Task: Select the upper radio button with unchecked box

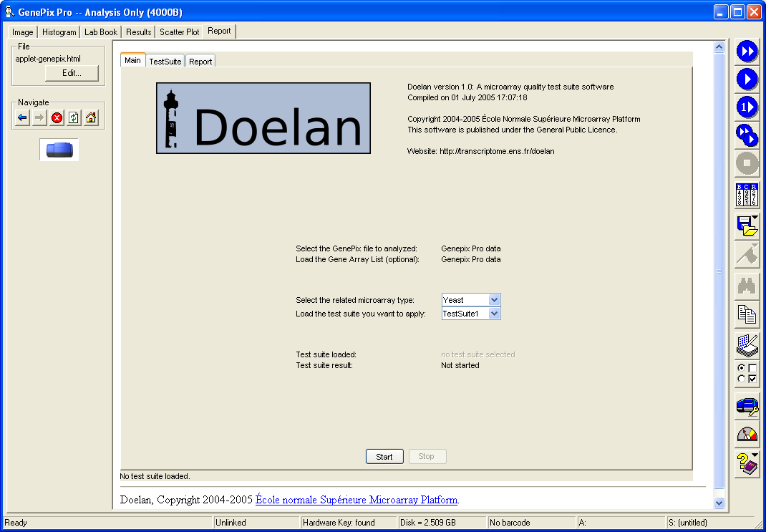Action: coord(741,367)
